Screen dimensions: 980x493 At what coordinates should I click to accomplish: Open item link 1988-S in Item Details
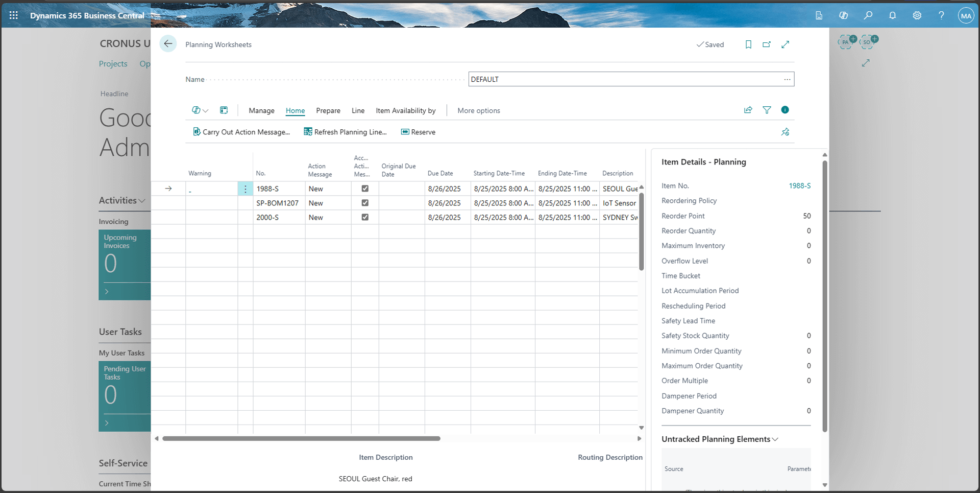click(x=799, y=185)
